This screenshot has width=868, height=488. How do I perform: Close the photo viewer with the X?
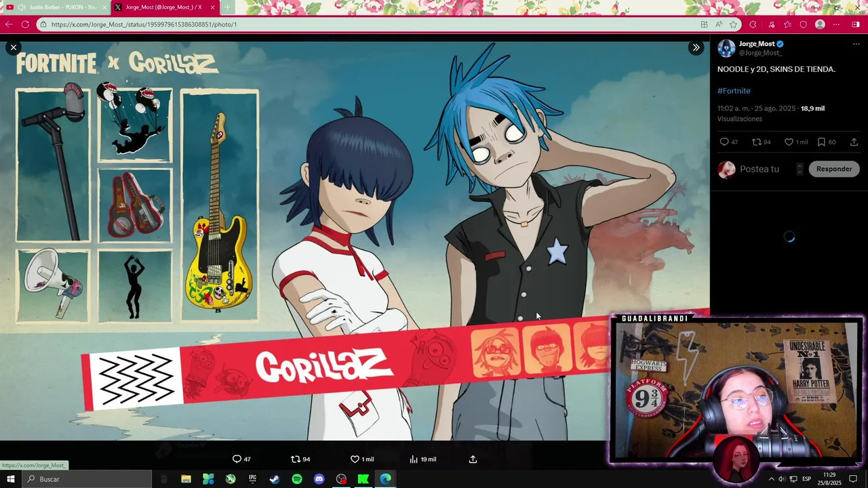click(13, 47)
